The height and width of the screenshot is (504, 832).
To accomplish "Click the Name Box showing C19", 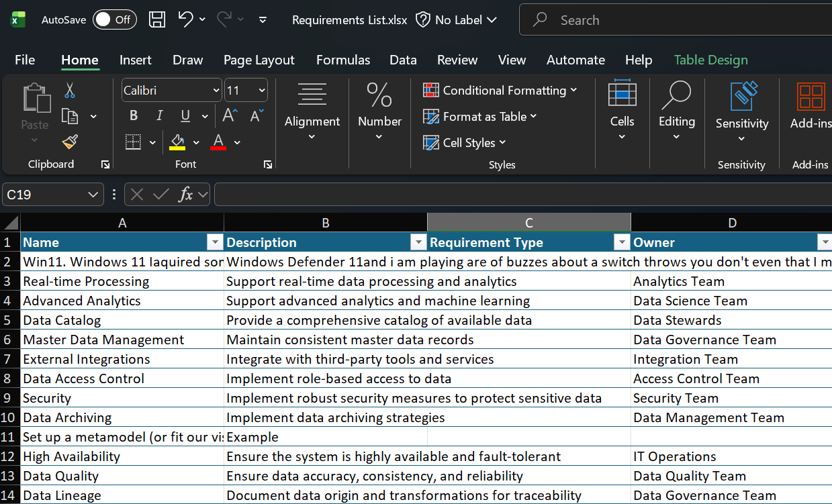I will (44, 195).
